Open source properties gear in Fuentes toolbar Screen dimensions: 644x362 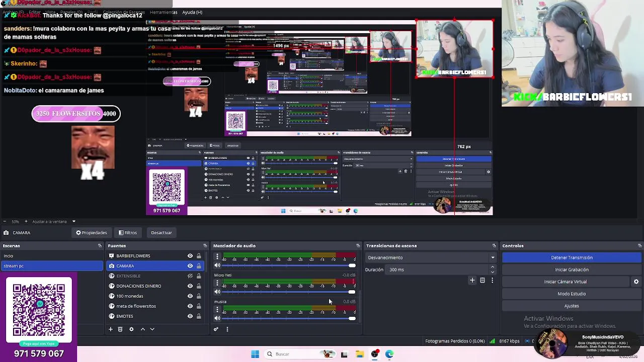[x=131, y=329]
